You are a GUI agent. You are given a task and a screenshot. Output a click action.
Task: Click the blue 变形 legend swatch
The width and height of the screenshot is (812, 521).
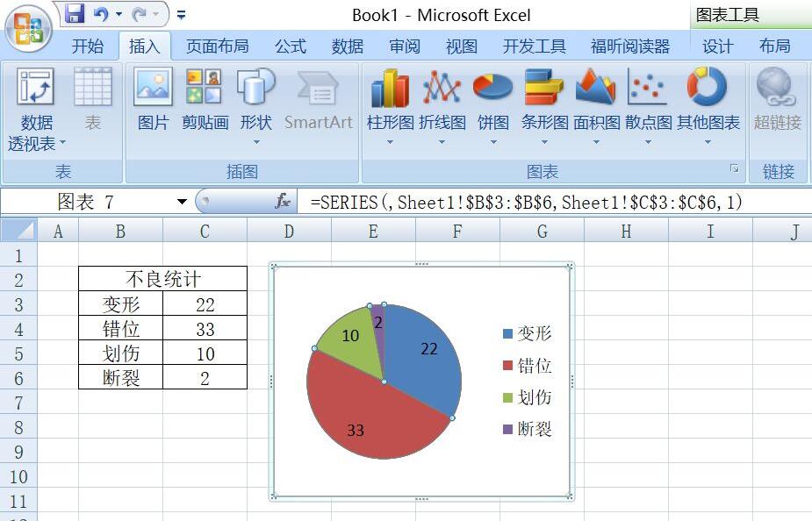coord(507,333)
